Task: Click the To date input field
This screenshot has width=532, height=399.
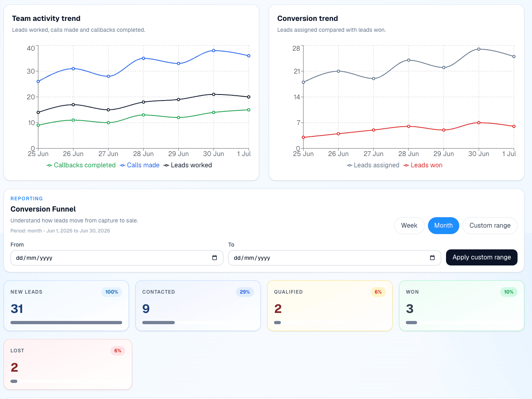Action: pos(335,258)
